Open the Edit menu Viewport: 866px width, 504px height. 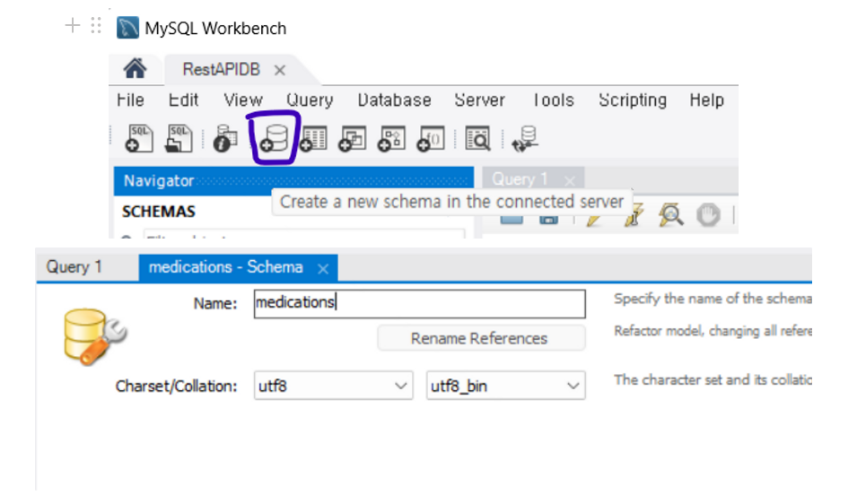(183, 100)
